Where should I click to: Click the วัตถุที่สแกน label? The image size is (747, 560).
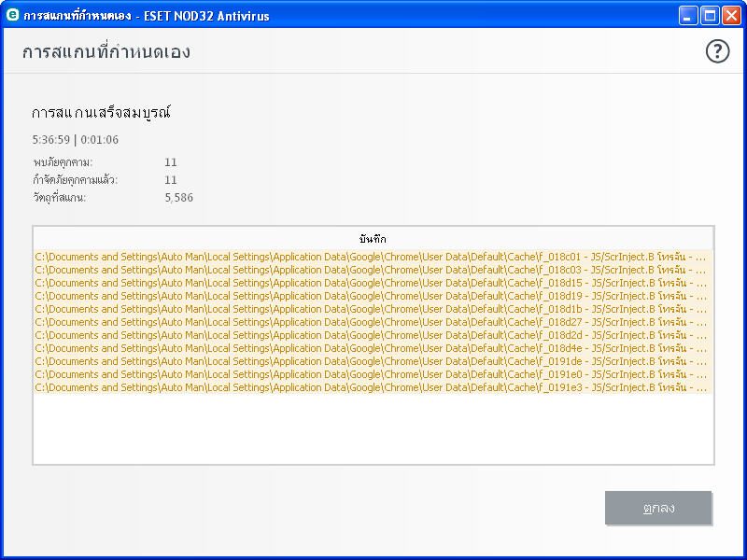[x=60, y=198]
